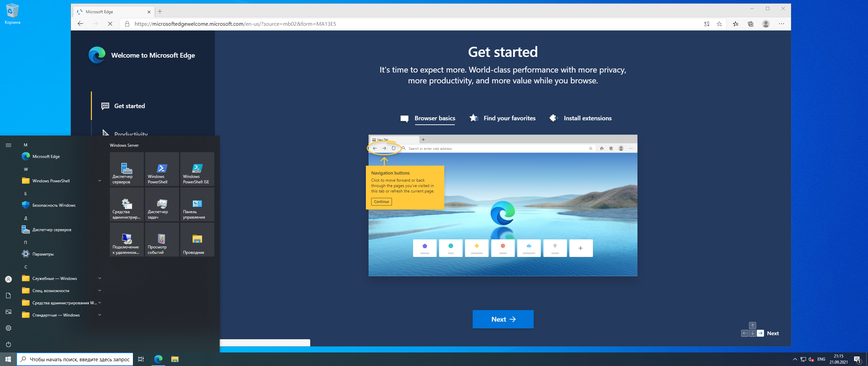Open the muted volume tray icon
Screen dimensions: 868x366
(x=811, y=359)
